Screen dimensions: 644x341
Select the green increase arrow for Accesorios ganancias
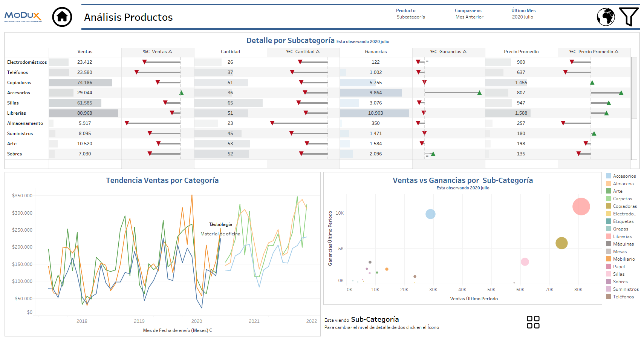click(x=479, y=92)
